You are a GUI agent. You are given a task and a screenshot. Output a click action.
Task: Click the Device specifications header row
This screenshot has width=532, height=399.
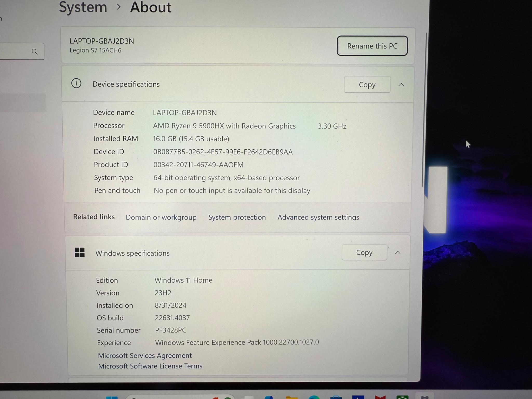[238, 84]
